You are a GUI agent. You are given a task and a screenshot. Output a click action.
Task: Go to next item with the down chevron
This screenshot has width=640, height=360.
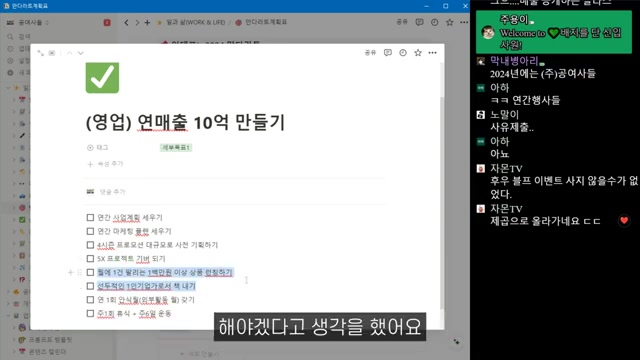tap(80, 53)
